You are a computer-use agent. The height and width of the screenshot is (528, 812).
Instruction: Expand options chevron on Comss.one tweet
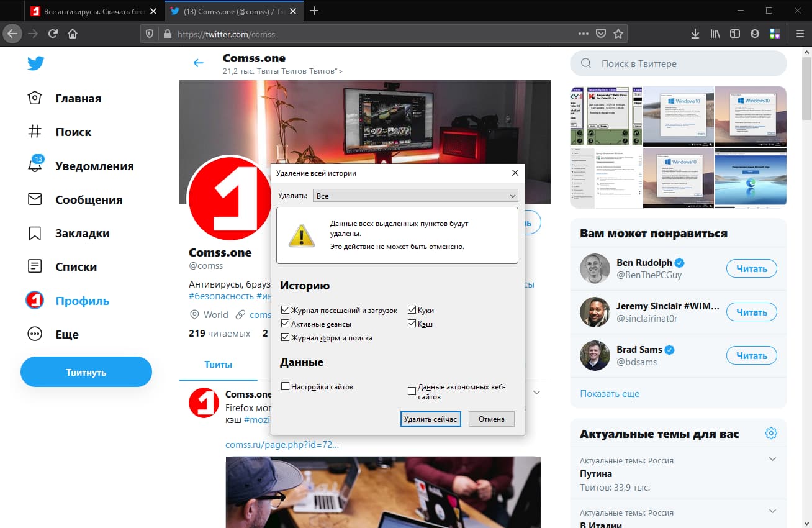[x=536, y=392]
